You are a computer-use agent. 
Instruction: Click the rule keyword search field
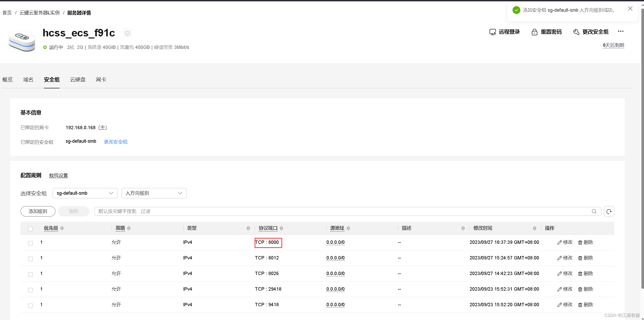(338, 211)
